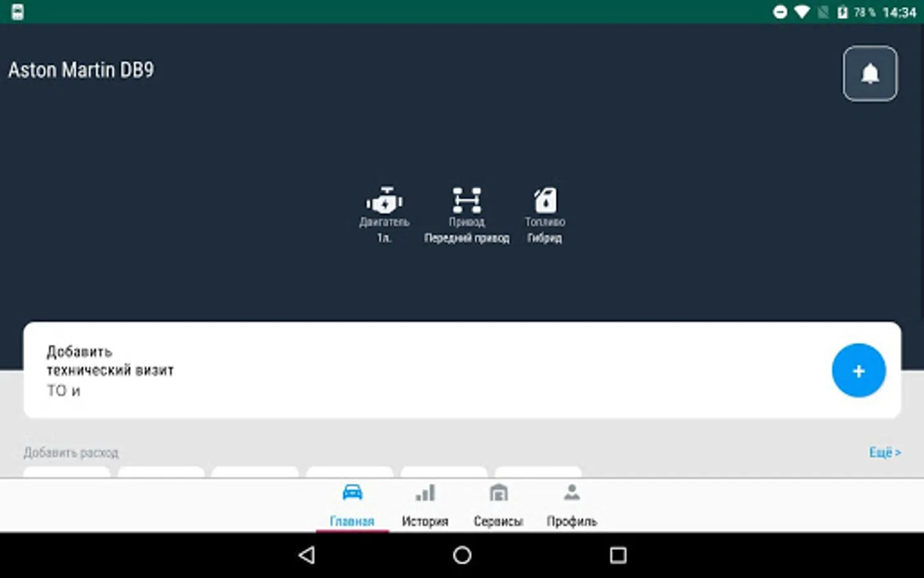Tap the Гибрид fuel value
This screenshot has height=578, width=924.
[545, 238]
